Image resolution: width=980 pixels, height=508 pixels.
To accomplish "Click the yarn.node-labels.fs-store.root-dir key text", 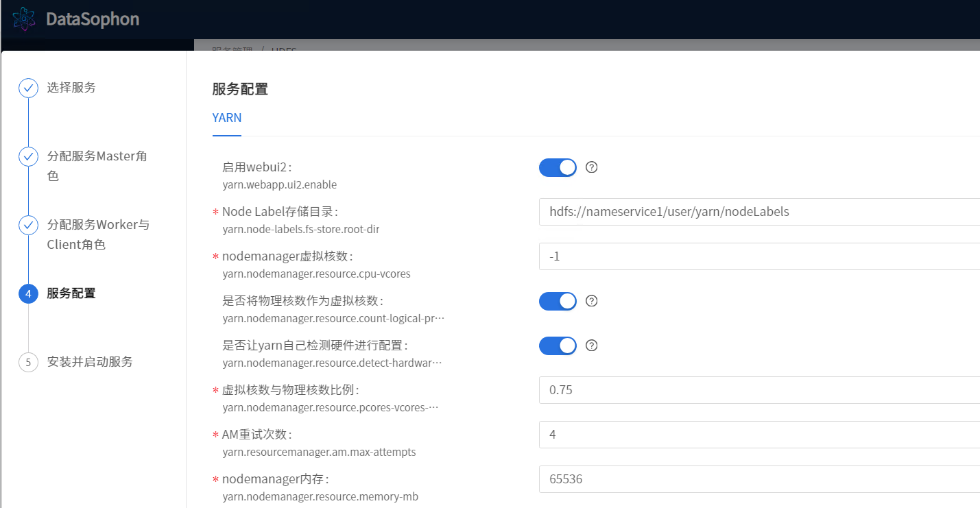I will [x=301, y=230].
